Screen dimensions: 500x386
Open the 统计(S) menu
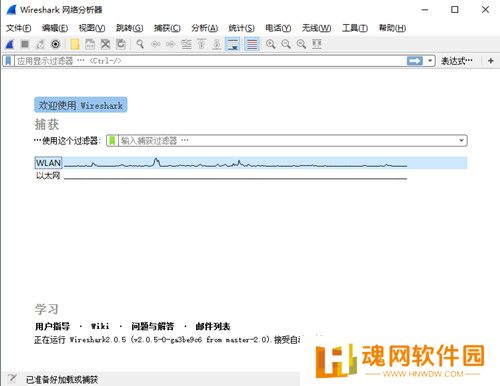pyautogui.click(x=241, y=28)
